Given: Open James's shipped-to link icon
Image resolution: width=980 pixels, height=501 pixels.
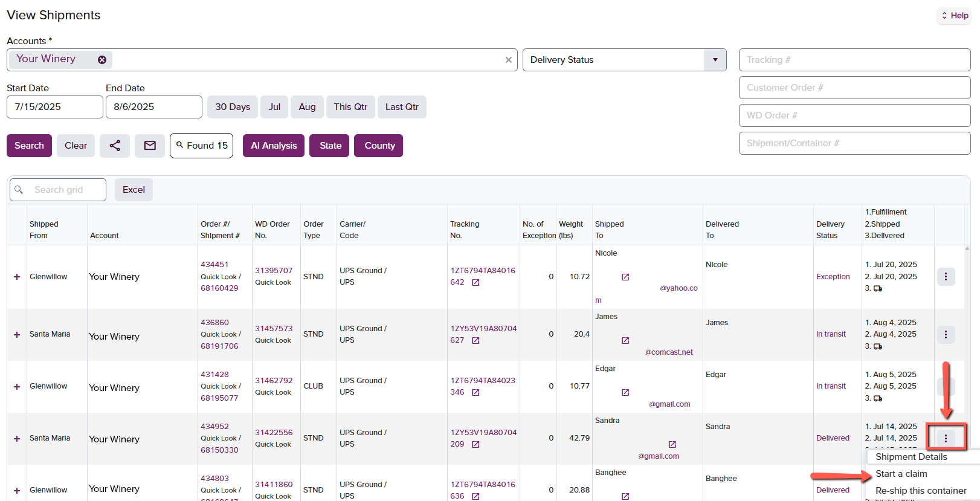Looking at the screenshot, I should 625,340.
